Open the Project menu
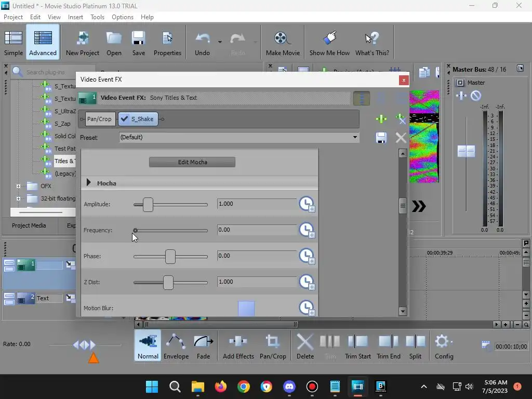The image size is (532, 399). [13, 17]
